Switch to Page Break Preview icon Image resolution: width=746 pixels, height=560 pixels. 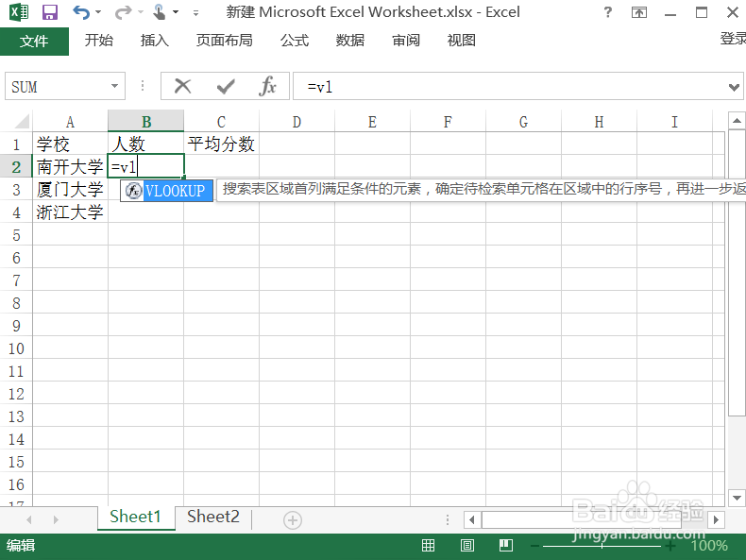coord(506,545)
